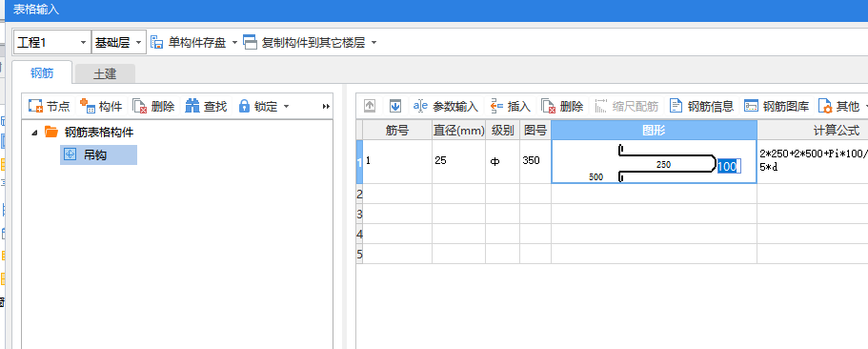Click the 级别 grade symbol cell
This screenshot has width=868, height=349.
[x=503, y=162]
